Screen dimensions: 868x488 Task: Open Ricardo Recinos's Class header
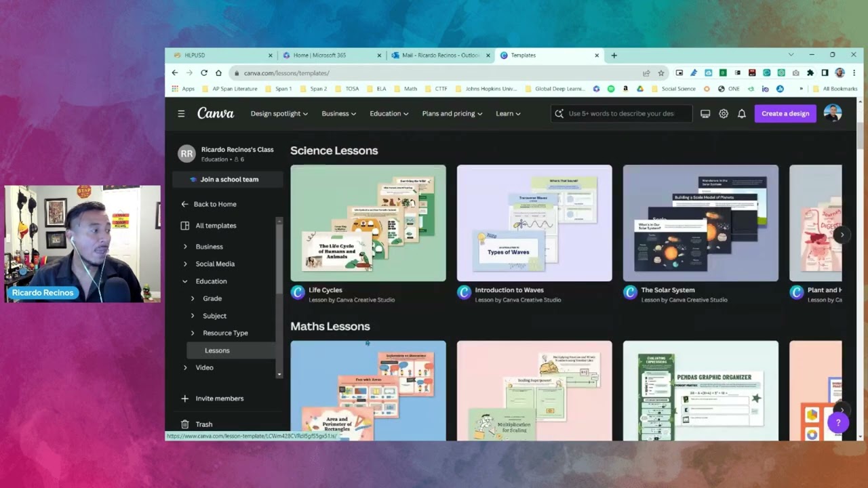pyautogui.click(x=226, y=154)
